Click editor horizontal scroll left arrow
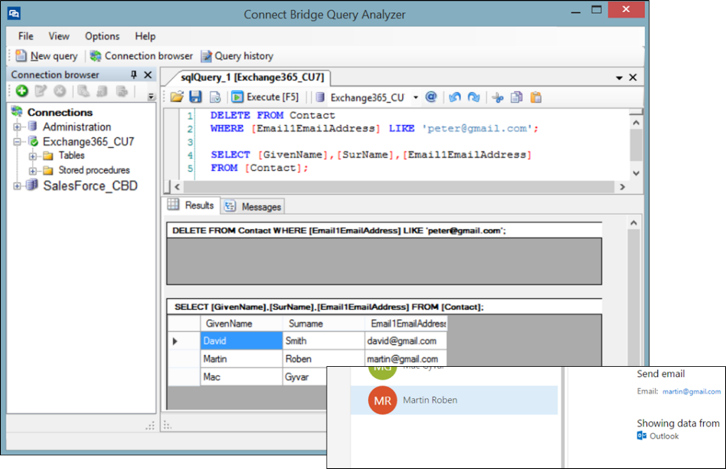Screen dimensions: 726x469 [x=177, y=187]
